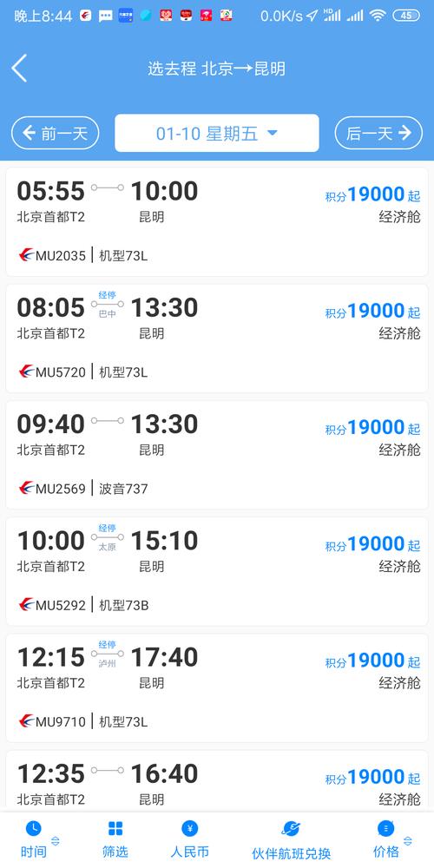Select the 05:55 flight to Kunming
This screenshot has width=434, height=868.
(x=217, y=221)
